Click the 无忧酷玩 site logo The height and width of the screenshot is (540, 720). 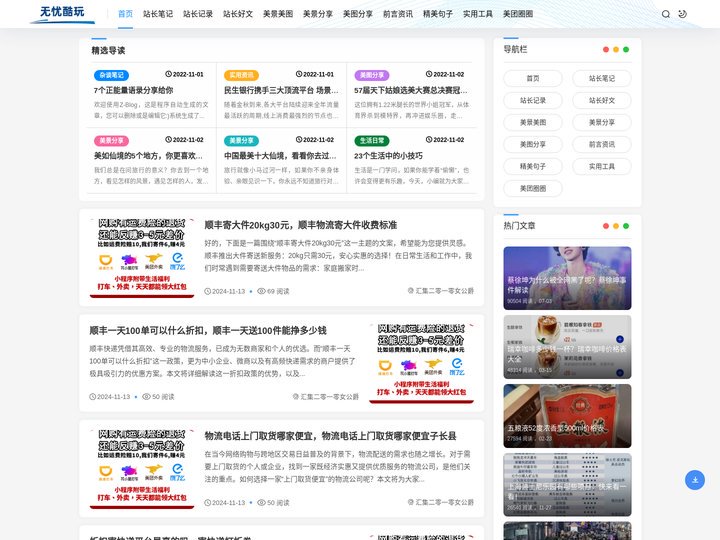(x=62, y=14)
